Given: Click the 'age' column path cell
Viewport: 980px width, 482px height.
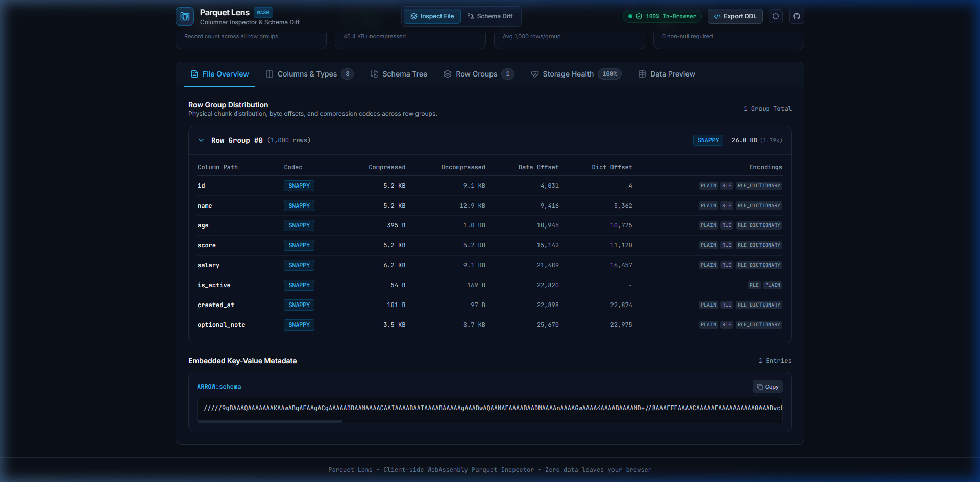Looking at the screenshot, I should 203,225.
